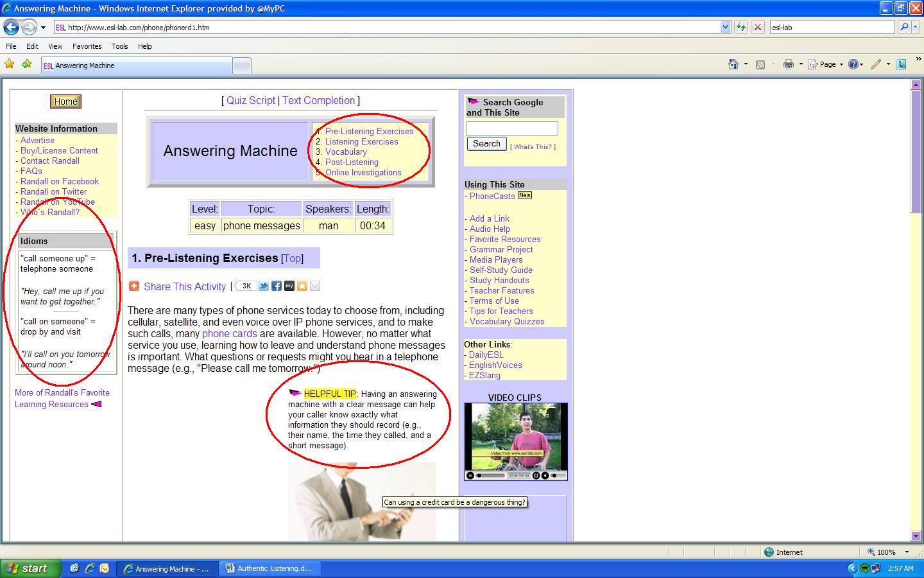Adjust the video player volume slider
The height and width of the screenshot is (578, 924).
pyautogui.click(x=557, y=476)
